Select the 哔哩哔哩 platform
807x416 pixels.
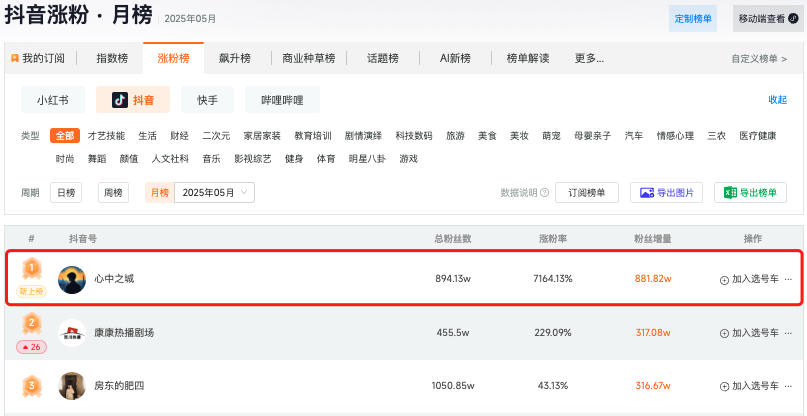click(x=282, y=100)
